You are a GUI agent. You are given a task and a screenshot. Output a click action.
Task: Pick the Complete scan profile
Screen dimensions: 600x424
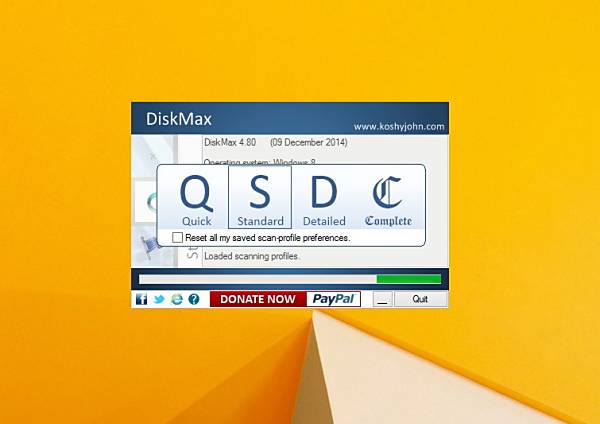click(388, 198)
